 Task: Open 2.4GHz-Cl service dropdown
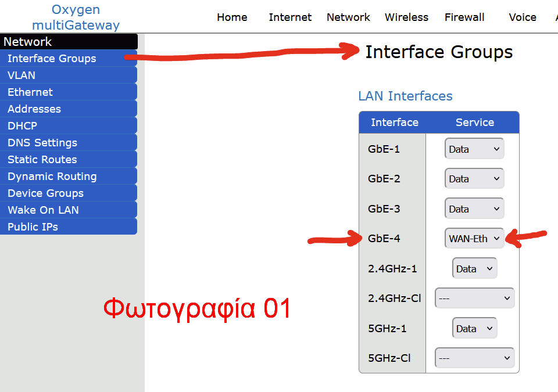point(474,298)
